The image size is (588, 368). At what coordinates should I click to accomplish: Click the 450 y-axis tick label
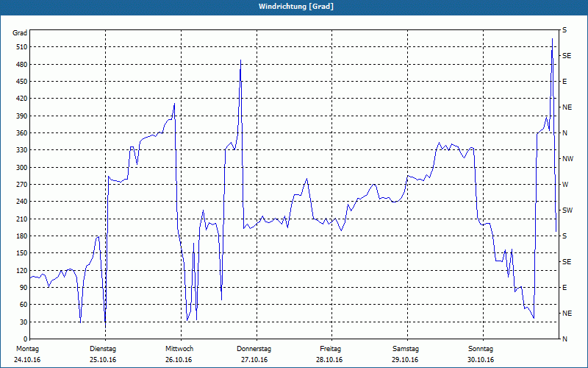(21, 82)
